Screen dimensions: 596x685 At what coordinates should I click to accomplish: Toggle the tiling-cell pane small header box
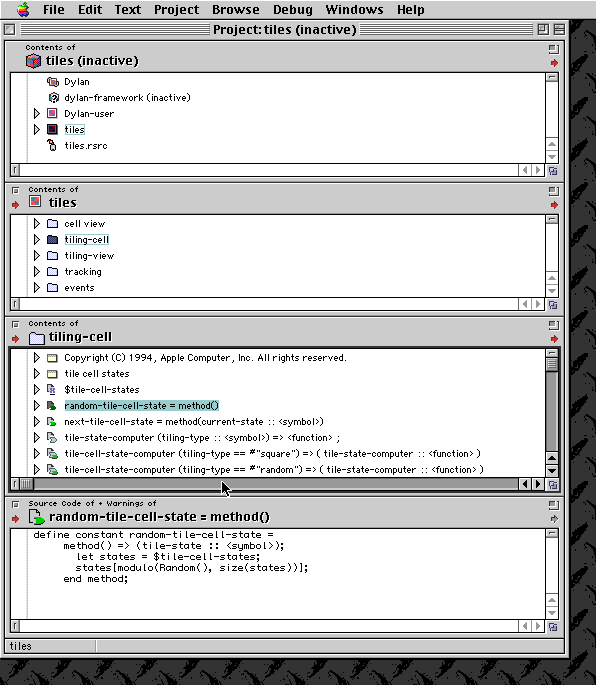(15, 325)
